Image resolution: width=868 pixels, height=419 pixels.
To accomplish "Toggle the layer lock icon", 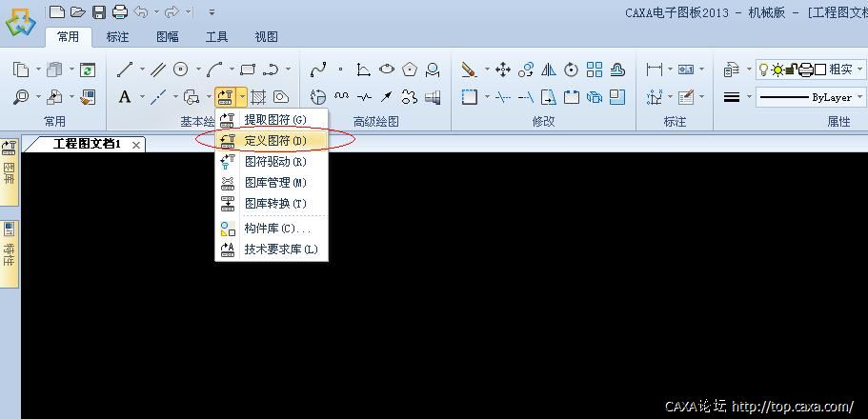I will coord(792,70).
